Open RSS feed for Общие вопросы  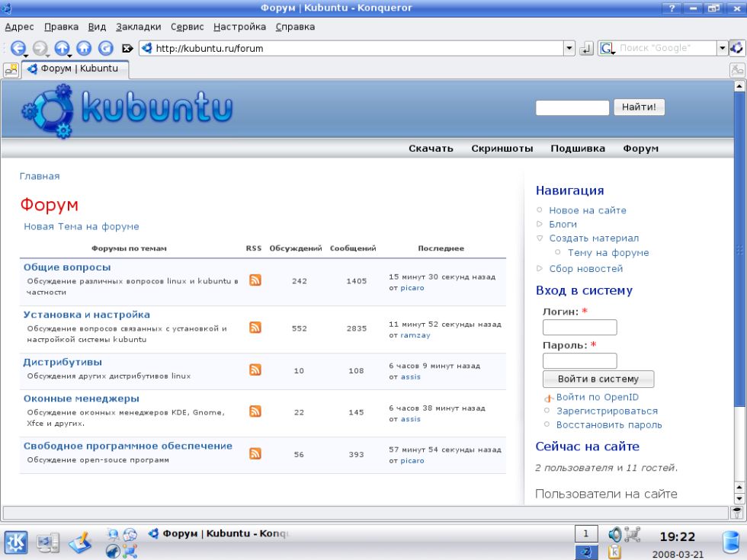click(255, 280)
